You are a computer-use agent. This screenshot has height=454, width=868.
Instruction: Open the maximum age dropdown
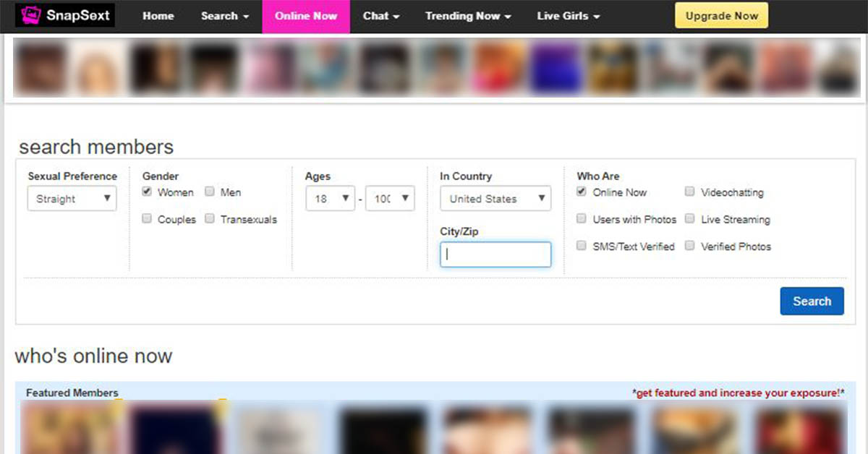click(x=390, y=199)
